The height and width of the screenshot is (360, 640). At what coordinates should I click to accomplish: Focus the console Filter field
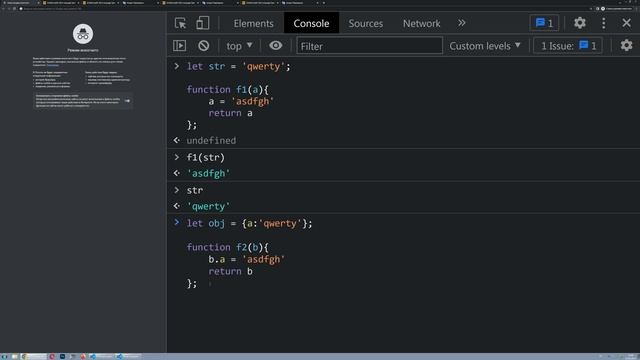click(x=369, y=46)
